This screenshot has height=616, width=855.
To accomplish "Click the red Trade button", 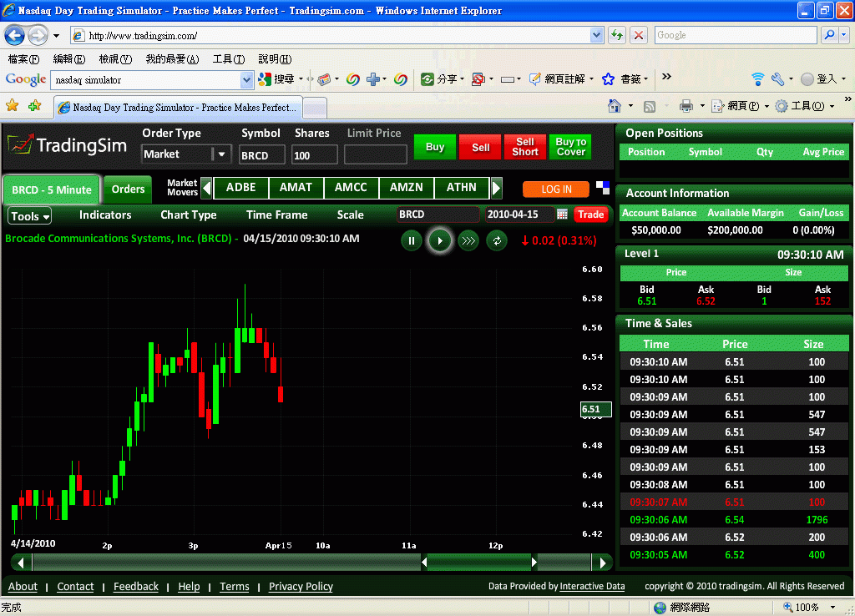I will pyautogui.click(x=590, y=215).
